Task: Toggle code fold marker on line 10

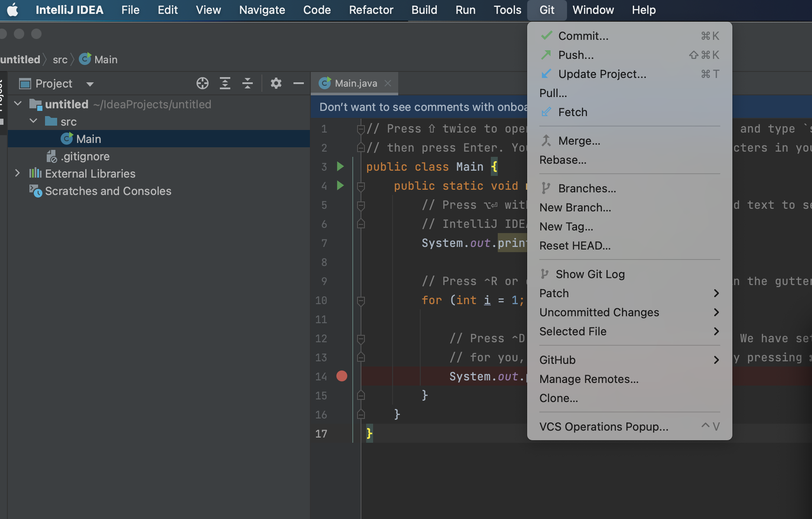Action: (361, 301)
